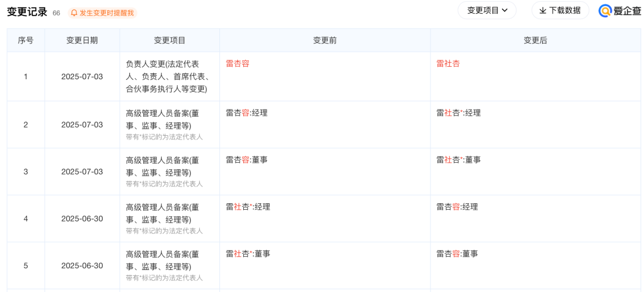This screenshot has height=292, width=644.
Task: Click 雷杏容:经理 in row 2 变更前
Action: pyautogui.click(x=246, y=113)
